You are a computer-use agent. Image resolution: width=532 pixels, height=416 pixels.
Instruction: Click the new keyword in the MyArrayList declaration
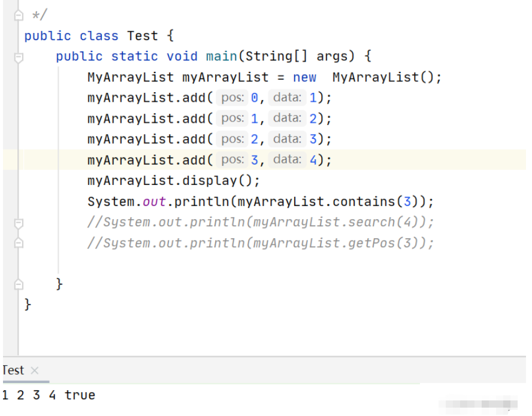[x=304, y=77]
